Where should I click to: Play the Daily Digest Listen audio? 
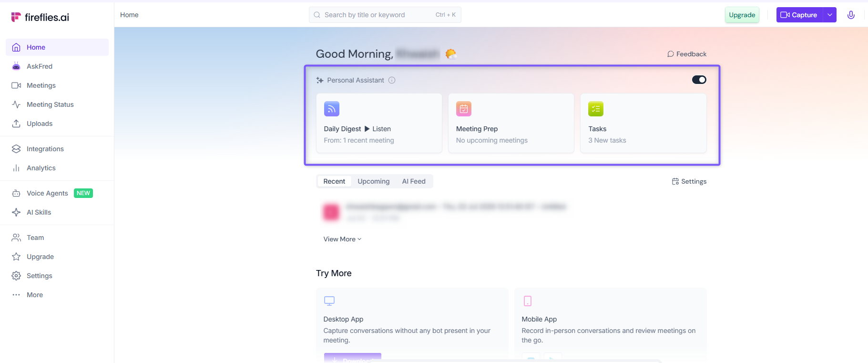click(378, 129)
